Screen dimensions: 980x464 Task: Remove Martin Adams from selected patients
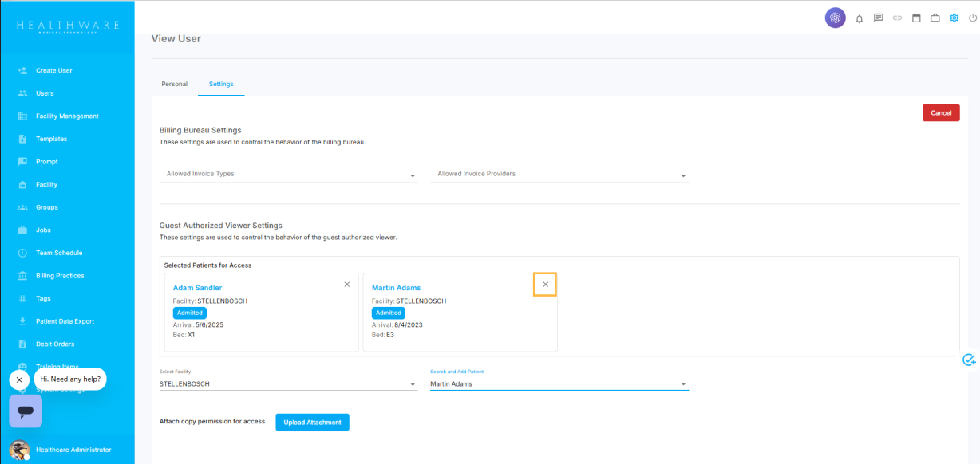pyautogui.click(x=545, y=285)
